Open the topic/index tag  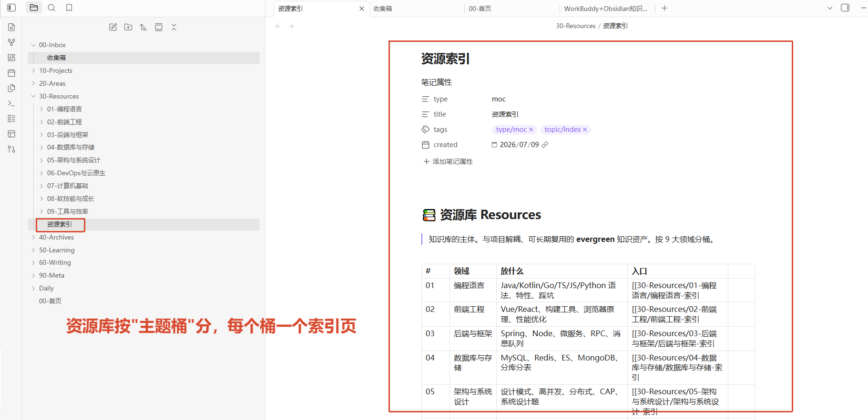562,130
